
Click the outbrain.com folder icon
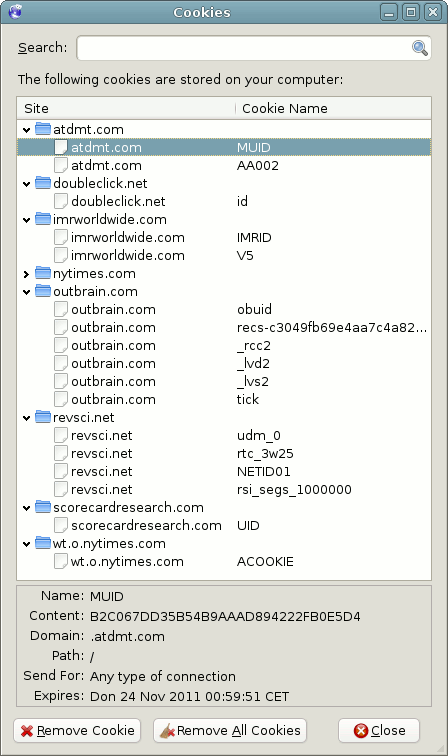(43, 291)
